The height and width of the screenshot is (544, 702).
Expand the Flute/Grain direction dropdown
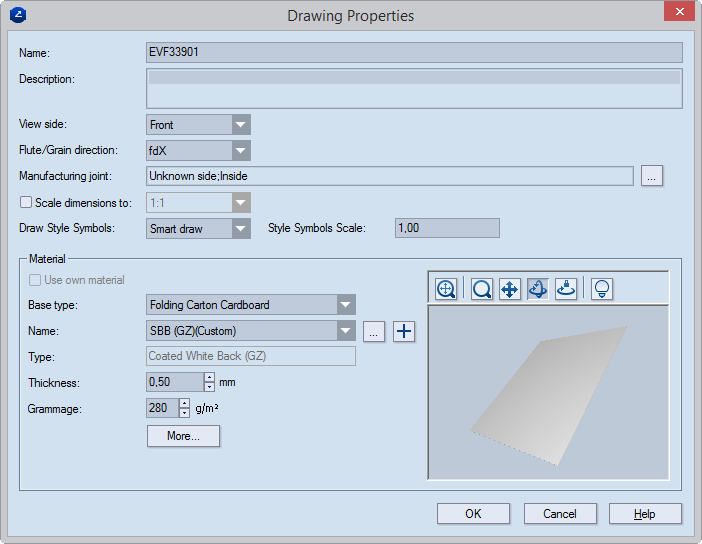240,151
